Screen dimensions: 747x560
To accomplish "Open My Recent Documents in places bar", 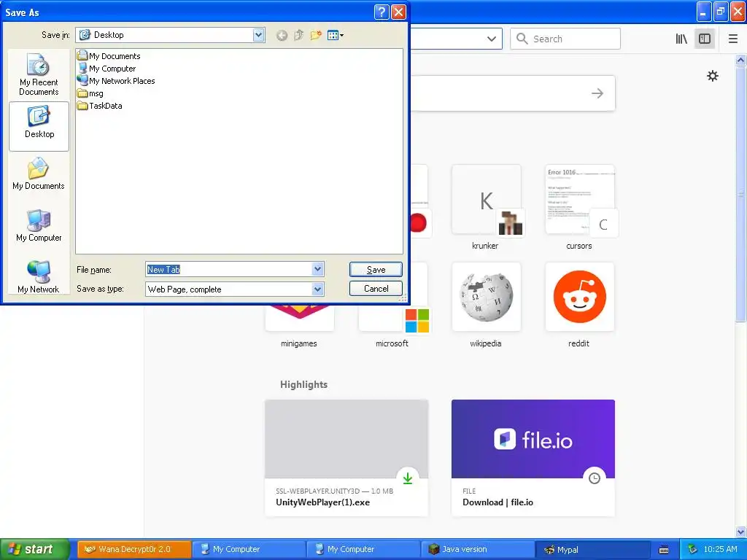I will pyautogui.click(x=39, y=74).
